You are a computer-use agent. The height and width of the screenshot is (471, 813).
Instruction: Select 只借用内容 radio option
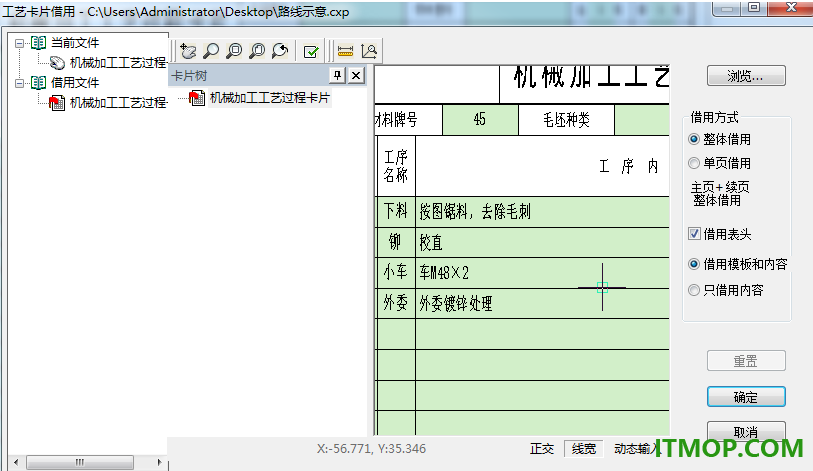(694, 290)
